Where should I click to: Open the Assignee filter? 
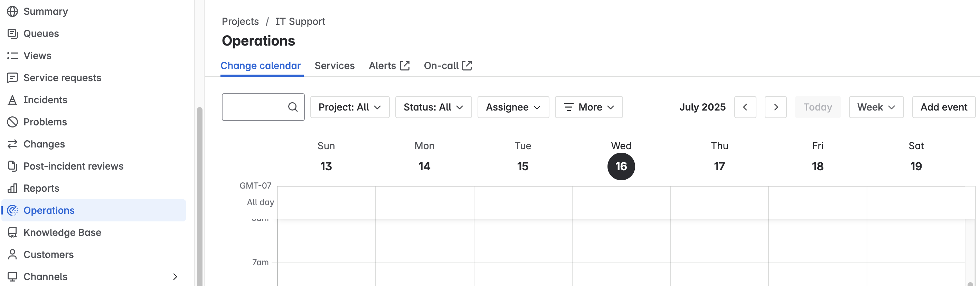[513, 107]
